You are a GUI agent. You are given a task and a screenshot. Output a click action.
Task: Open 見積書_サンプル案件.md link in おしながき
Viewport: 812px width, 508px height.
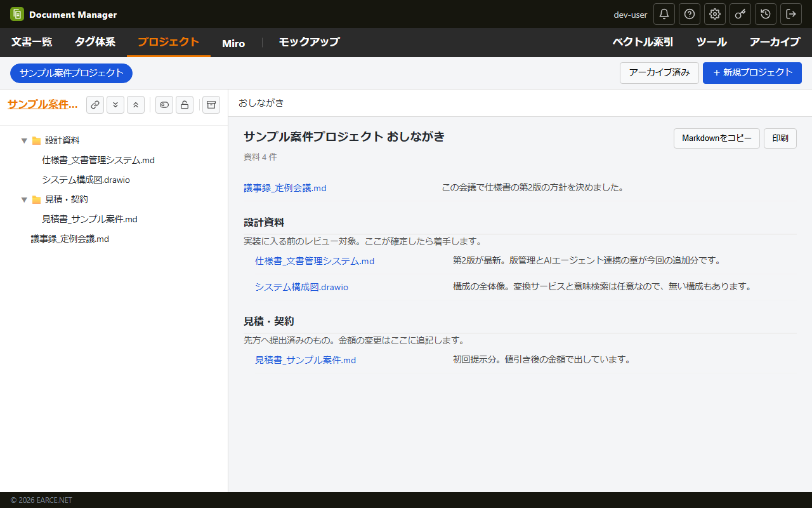[x=305, y=360]
